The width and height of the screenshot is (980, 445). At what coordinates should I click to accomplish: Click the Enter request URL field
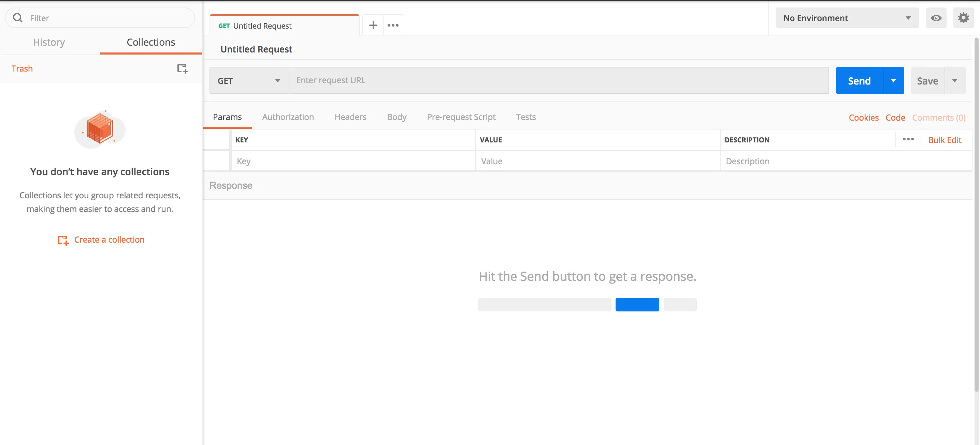click(558, 80)
